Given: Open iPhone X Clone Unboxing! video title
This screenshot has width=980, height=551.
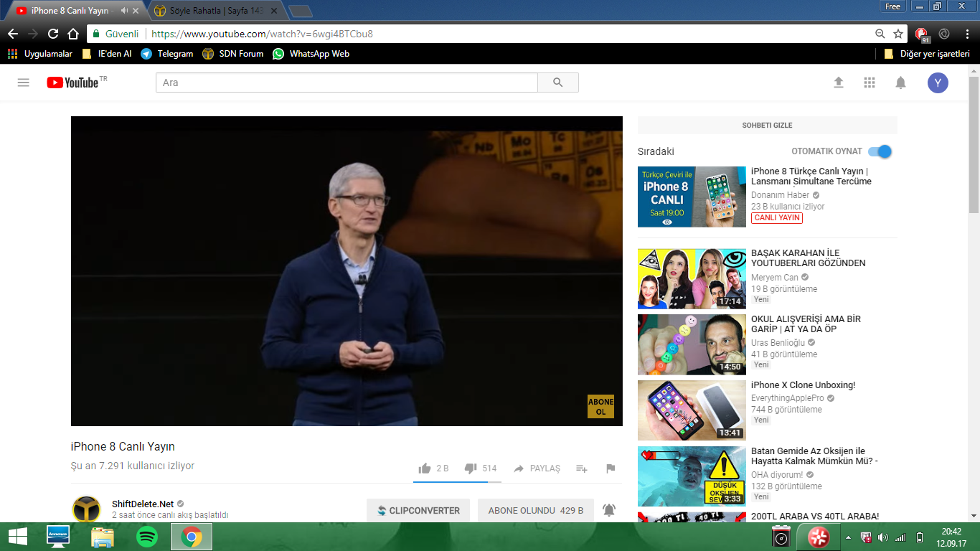Looking at the screenshot, I should click(804, 385).
